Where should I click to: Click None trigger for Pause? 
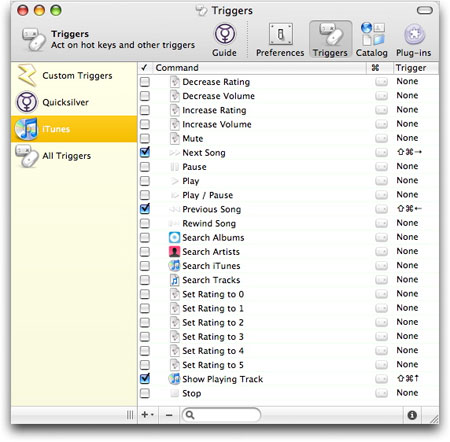click(407, 166)
